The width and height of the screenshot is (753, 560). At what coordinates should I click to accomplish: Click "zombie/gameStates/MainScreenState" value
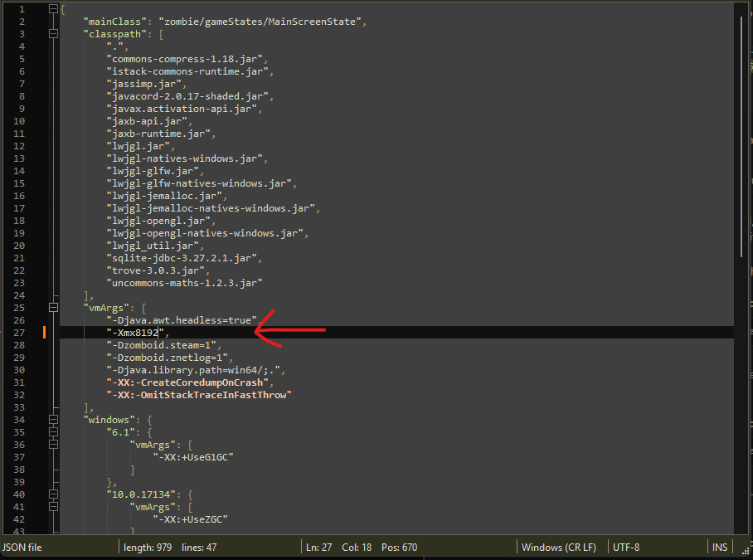click(260, 21)
